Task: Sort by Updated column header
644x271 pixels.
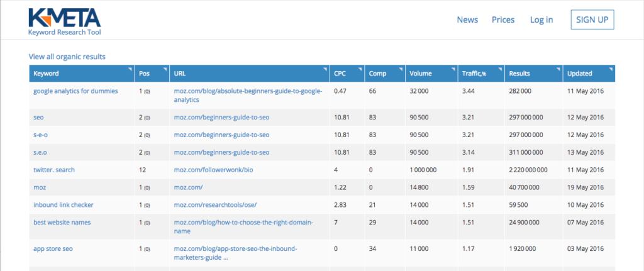Action: point(589,74)
